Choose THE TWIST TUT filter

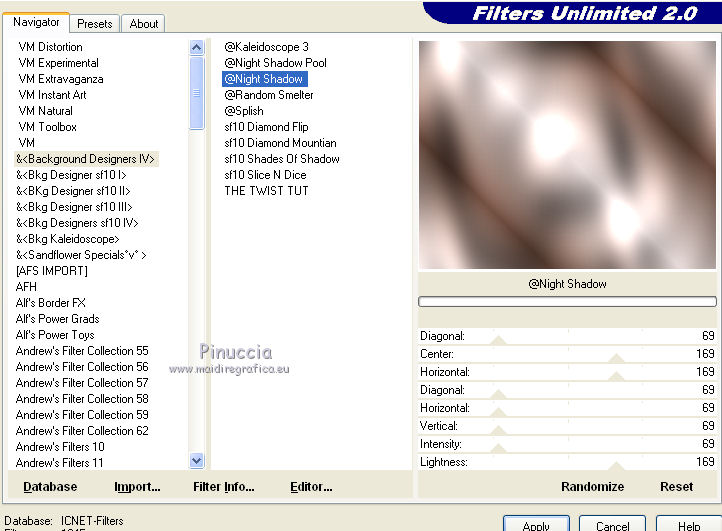[266, 191]
